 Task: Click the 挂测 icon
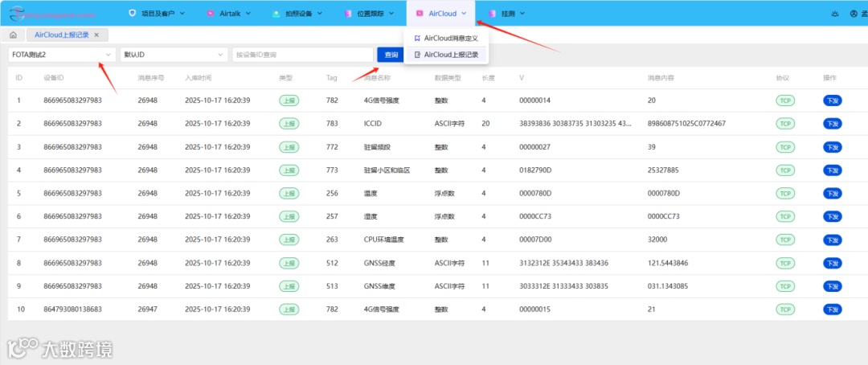pos(492,14)
